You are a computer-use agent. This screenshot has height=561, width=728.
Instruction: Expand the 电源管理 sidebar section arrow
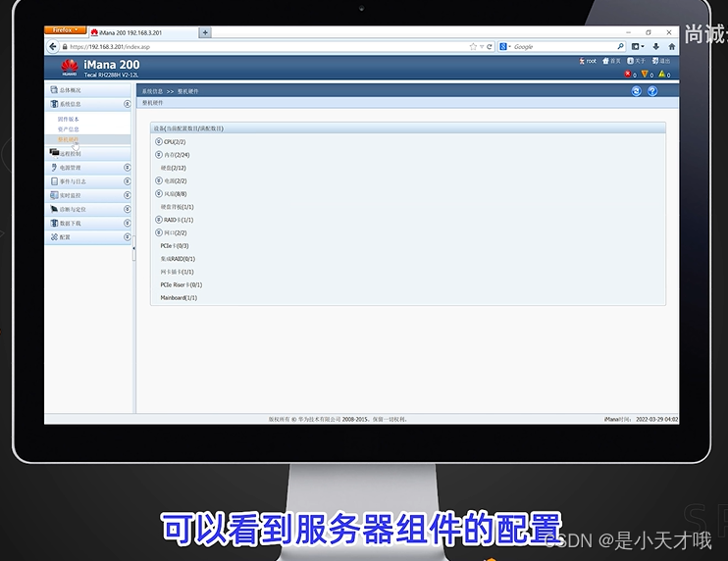[x=127, y=167]
